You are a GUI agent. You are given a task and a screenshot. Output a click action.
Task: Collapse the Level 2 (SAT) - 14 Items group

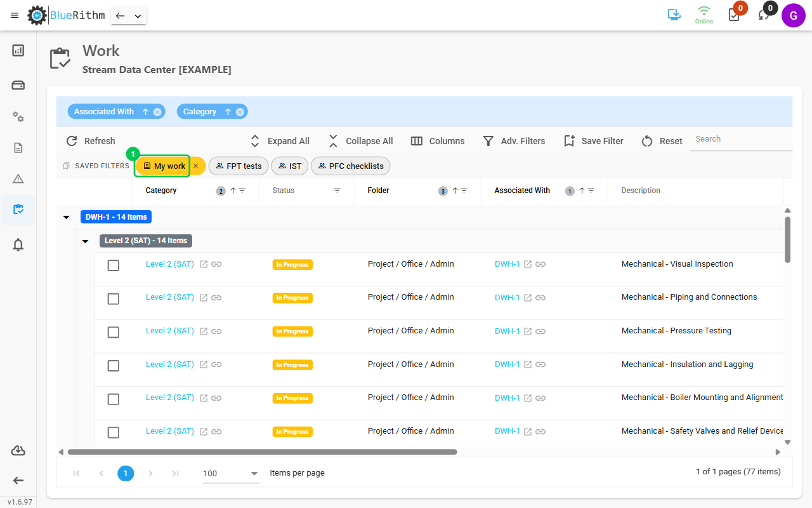pos(85,241)
